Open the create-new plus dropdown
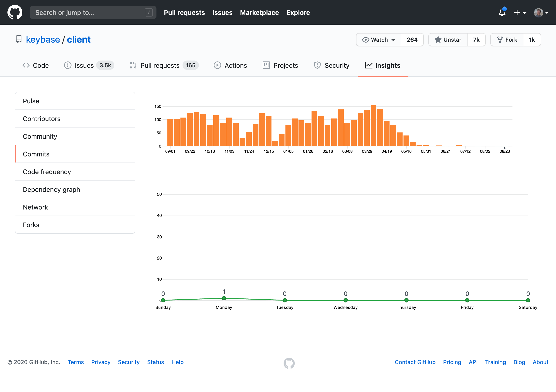 coord(519,13)
